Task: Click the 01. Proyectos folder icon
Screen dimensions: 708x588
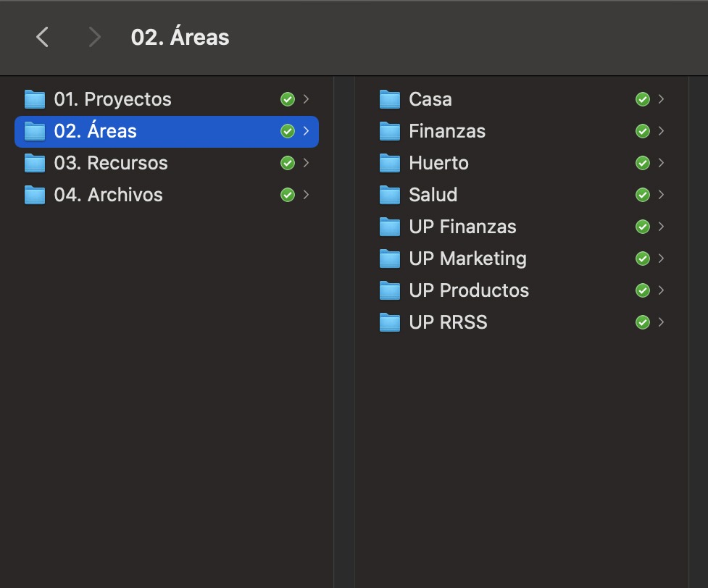Action: click(35, 99)
